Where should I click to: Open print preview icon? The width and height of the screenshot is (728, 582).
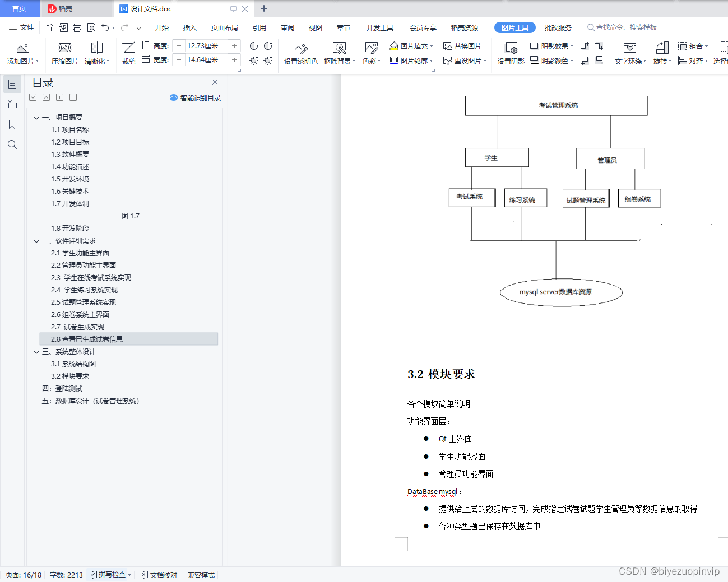[x=91, y=27]
